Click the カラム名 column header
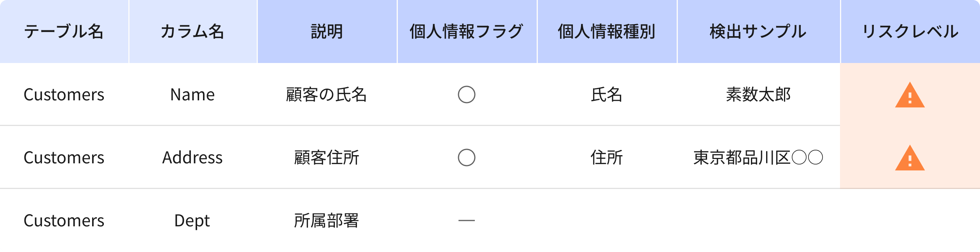This screenshot has height=252, width=980. pos(192,31)
